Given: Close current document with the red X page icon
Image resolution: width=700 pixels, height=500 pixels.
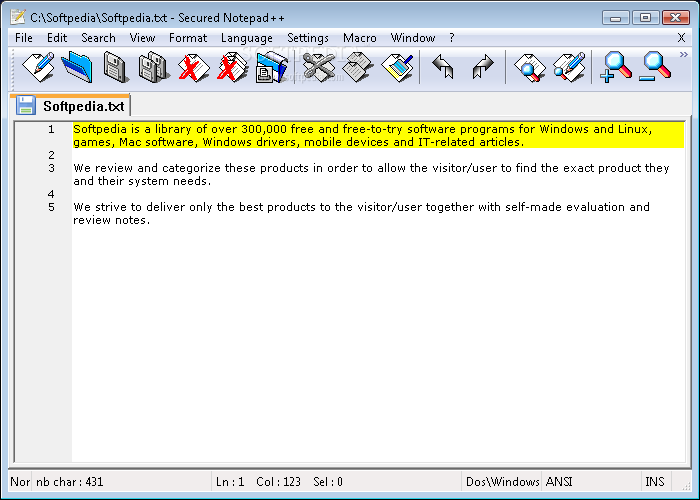Looking at the screenshot, I should (x=193, y=67).
